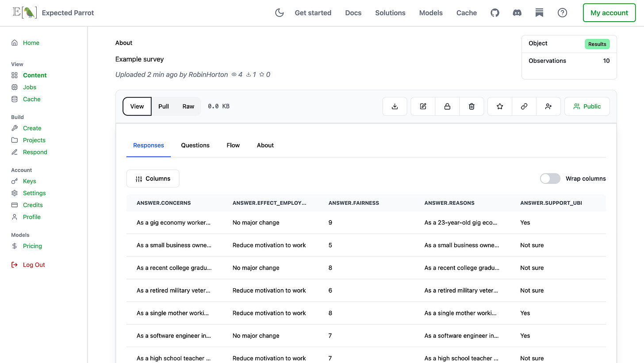Switch to the About tab

265,145
